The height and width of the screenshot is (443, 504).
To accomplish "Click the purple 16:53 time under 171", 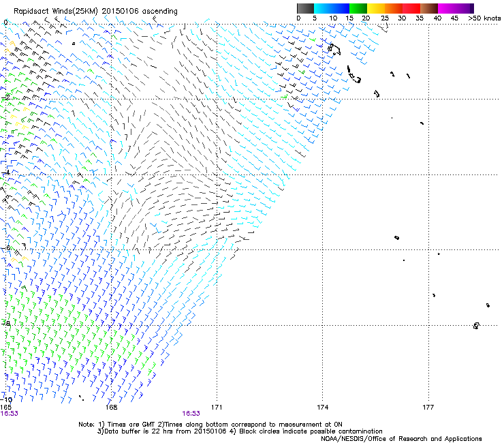I will pyautogui.click(x=191, y=414).
